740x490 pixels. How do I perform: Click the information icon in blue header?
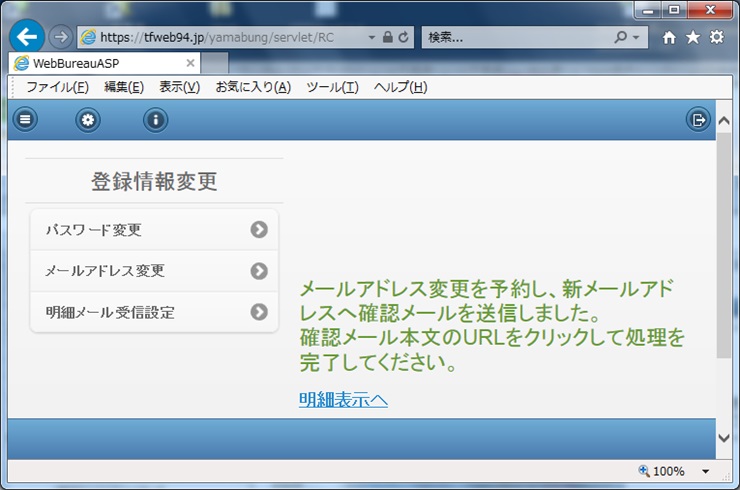pyautogui.click(x=155, y=120)
